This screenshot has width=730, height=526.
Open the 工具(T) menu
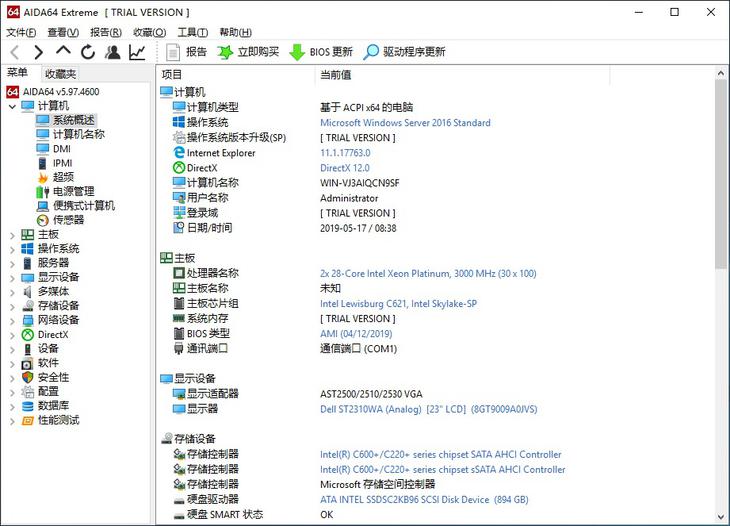pos(192,32)
